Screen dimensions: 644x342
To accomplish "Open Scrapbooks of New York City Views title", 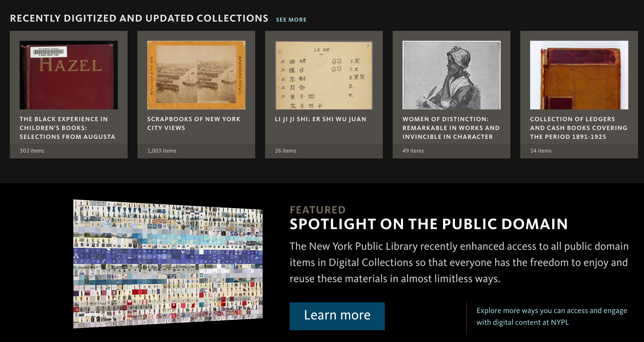I will (x=193, y=123).
